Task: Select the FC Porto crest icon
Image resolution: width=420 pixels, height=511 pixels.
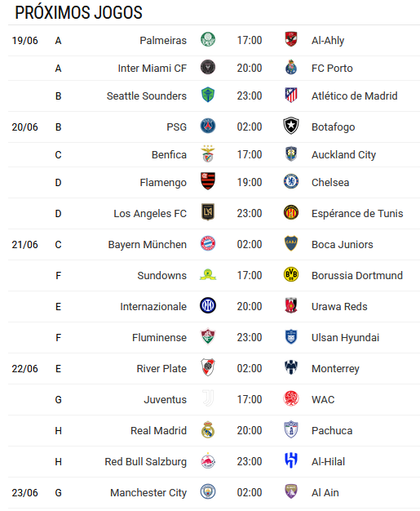Action: 291,67
